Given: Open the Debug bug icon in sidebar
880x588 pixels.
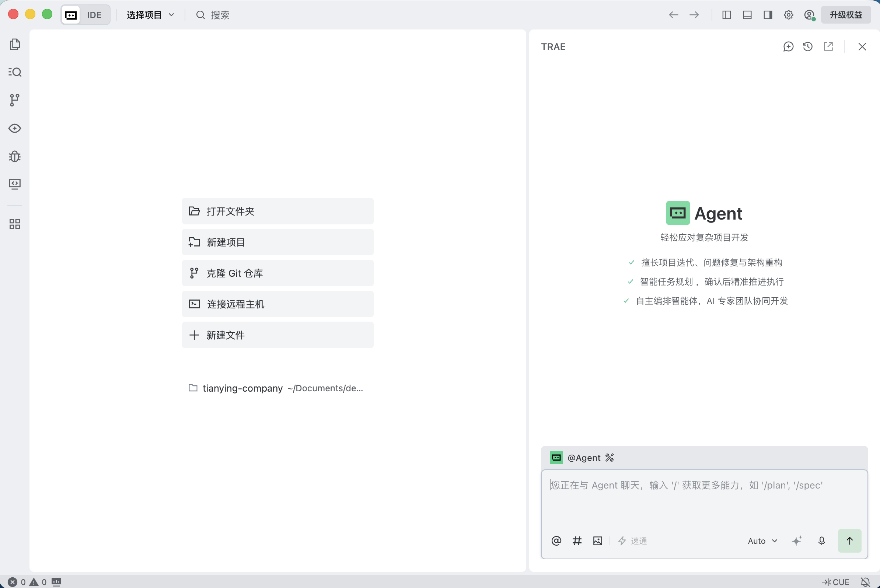Looking at the screenshot, I should (x=15, y=156).
